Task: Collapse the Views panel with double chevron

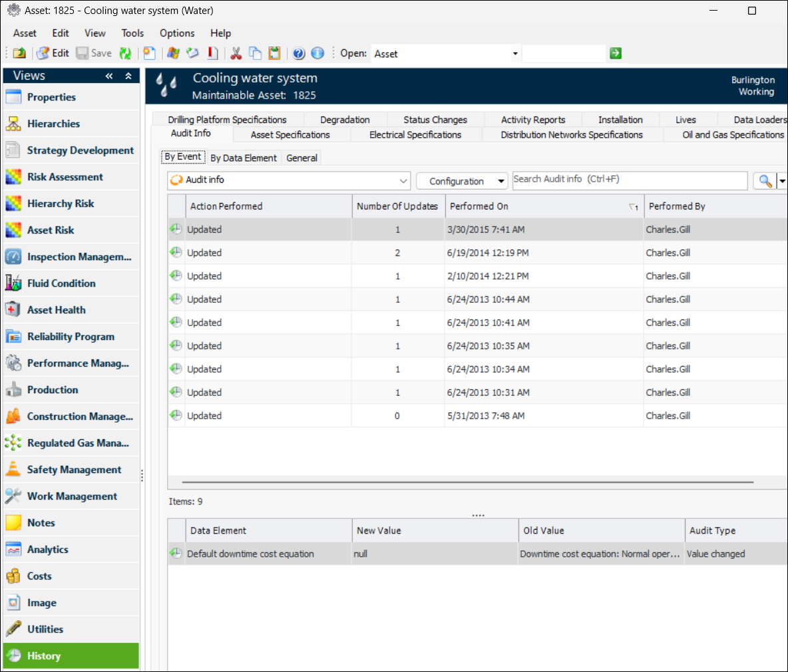Action: coord(109,76)
